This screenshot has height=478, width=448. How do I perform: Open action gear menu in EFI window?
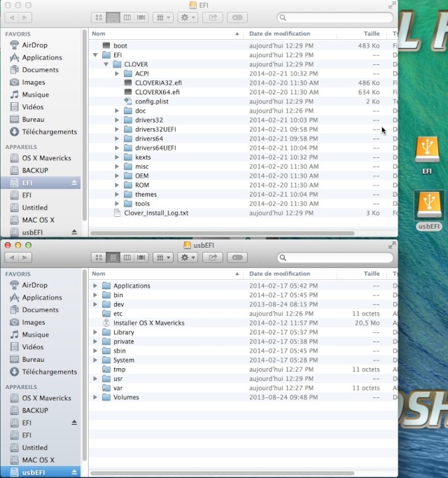(x=188, y=17)
